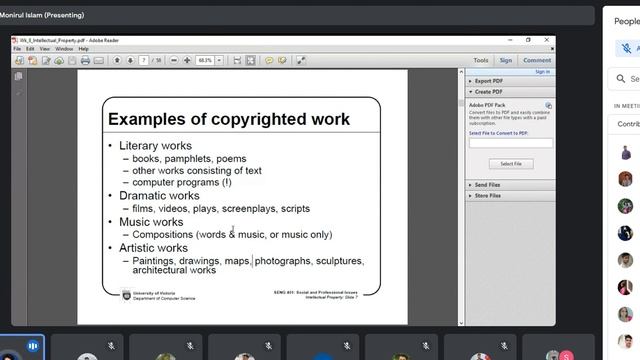The height and width of the screenshot is (360, 640).
Task: Click 'other works consisting of text' line
Action: [197, 171]
